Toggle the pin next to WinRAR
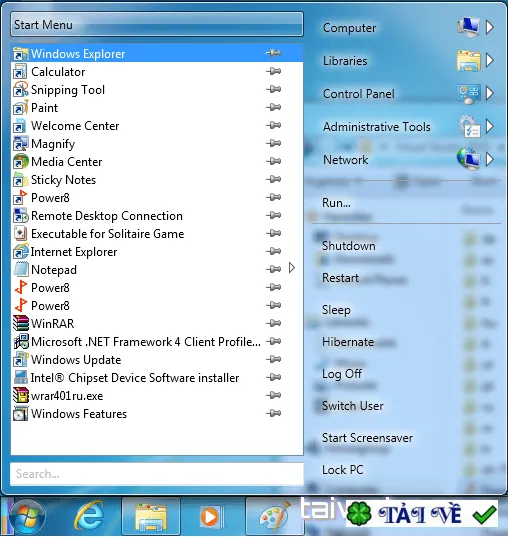This screenshot has width=508, height=537. 273,323
